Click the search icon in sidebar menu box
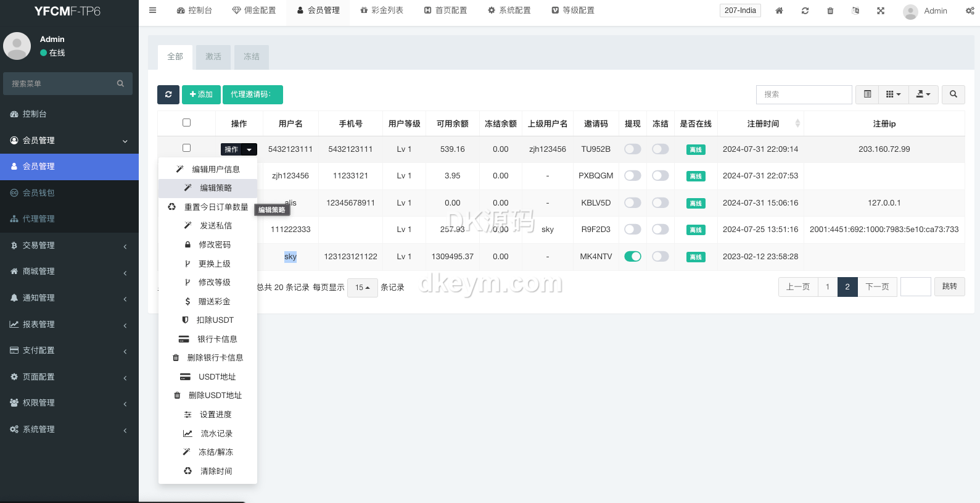Screen dimensions: 980x503 [x=120, y=84]
